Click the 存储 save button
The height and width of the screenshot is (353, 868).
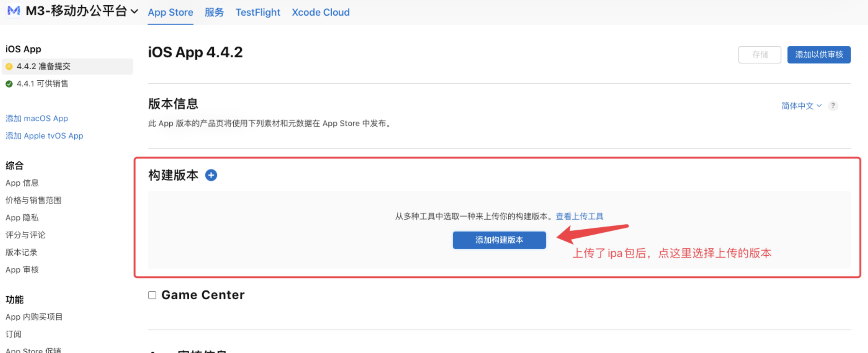coord(759,55)
